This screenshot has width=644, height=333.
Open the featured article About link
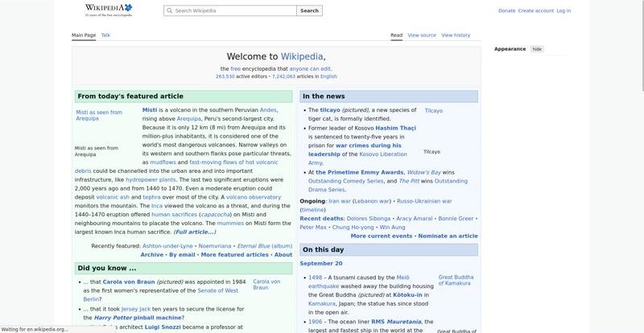tap(283, 254)
